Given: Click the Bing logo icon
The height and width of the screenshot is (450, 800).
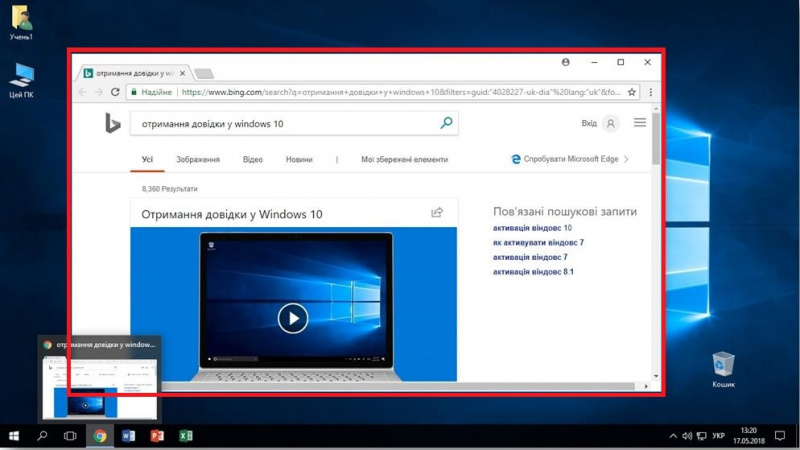Looking at the screenshot, I should tap(113, 124).
